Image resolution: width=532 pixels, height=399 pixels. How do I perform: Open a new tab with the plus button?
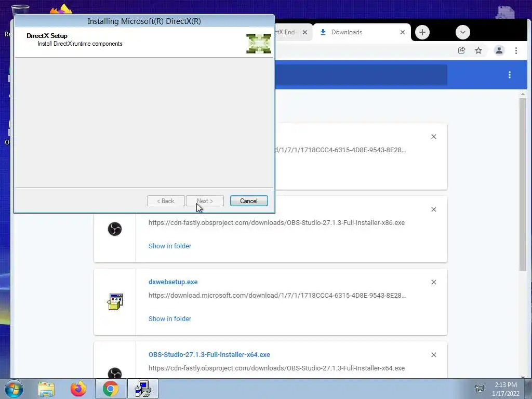(x=422, y=32)
